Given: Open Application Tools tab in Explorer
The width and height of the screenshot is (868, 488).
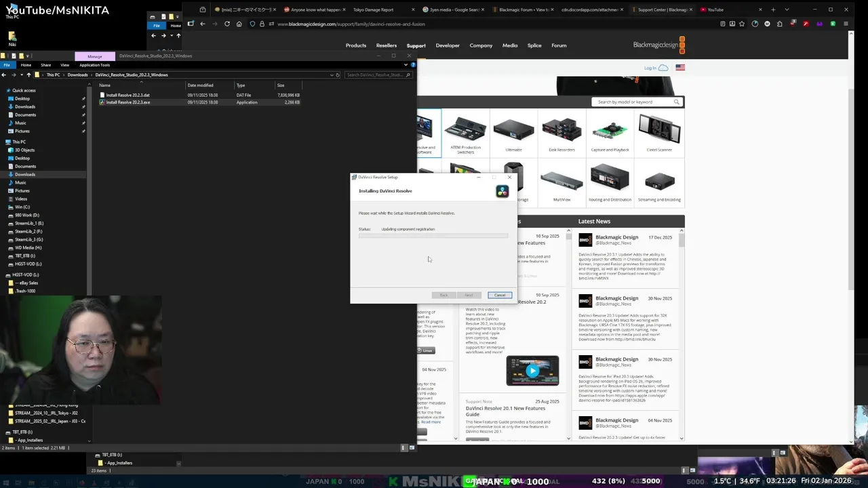Looking at the screenshot, I should click(x=94, y=65).
